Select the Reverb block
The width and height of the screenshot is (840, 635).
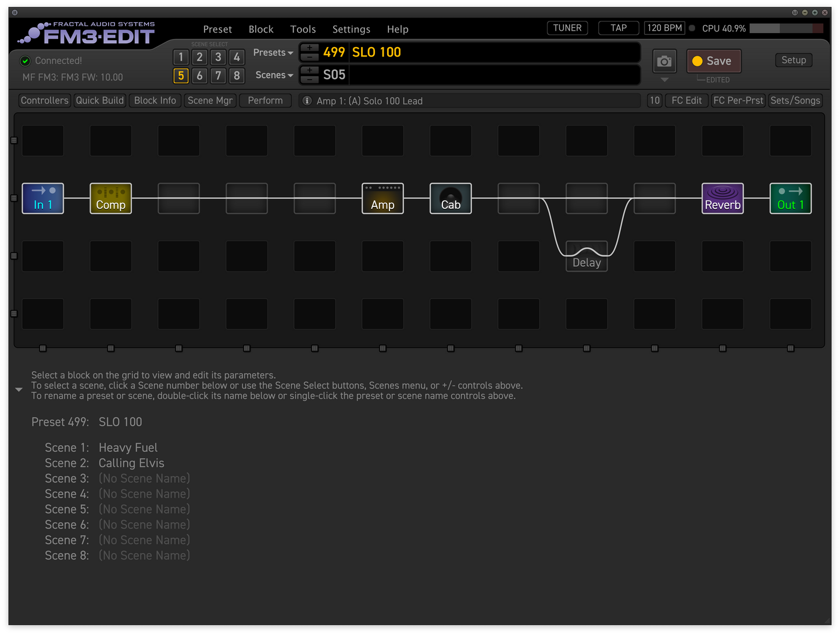click(723, 198)
